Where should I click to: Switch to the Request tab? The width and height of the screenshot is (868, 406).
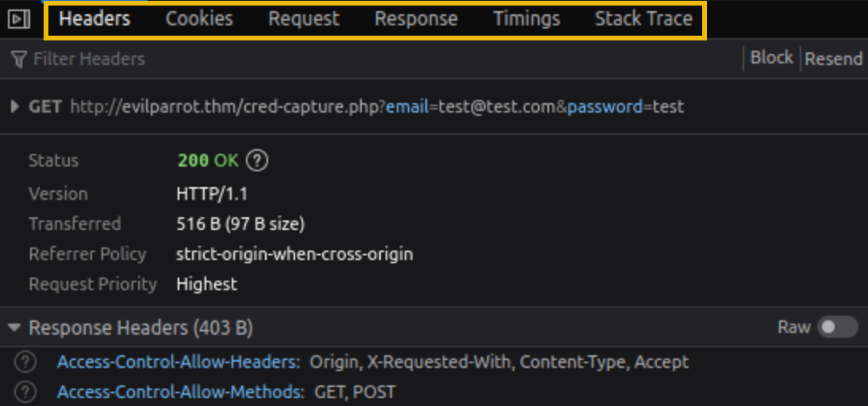pyautogui.click(x=304, y=19)
